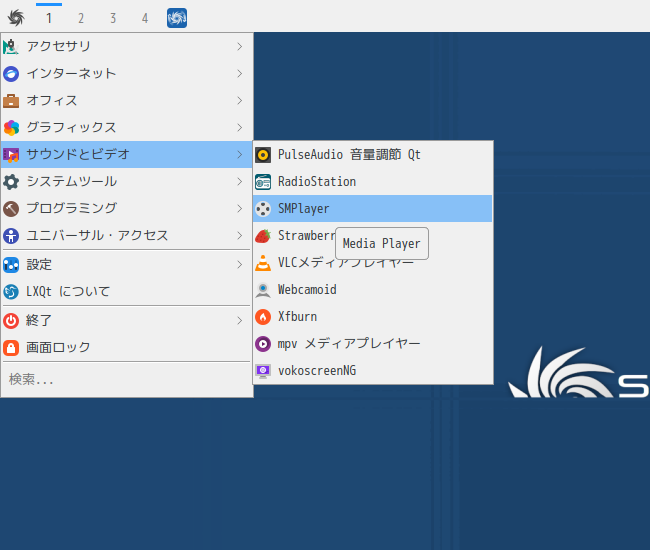650x550 pixels.
Task: Click the アクセサリ category icon
Action: (11, 46)
